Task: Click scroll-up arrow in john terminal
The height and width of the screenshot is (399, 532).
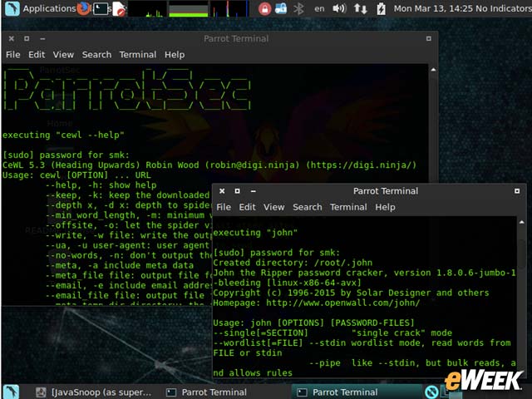Action: click(x=522, y=222)
